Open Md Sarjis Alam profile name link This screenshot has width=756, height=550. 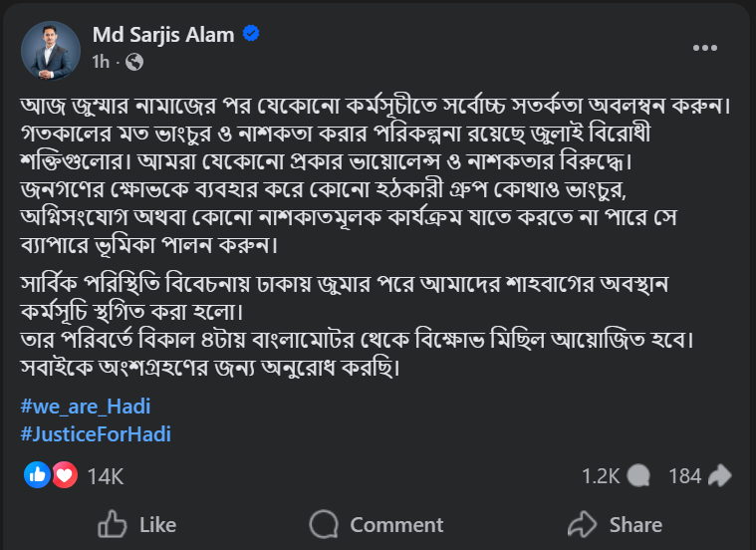pyautogui.click(x=163, y=35)
